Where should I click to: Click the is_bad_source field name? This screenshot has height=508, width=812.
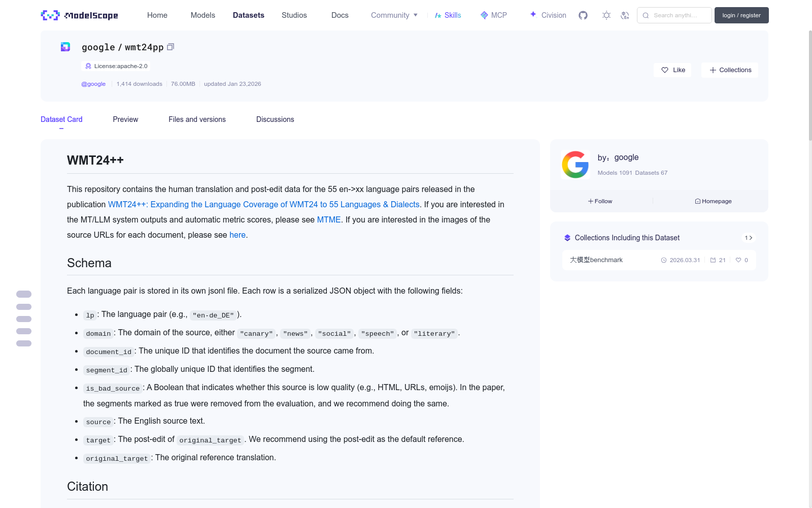click(x=113, y=388)
